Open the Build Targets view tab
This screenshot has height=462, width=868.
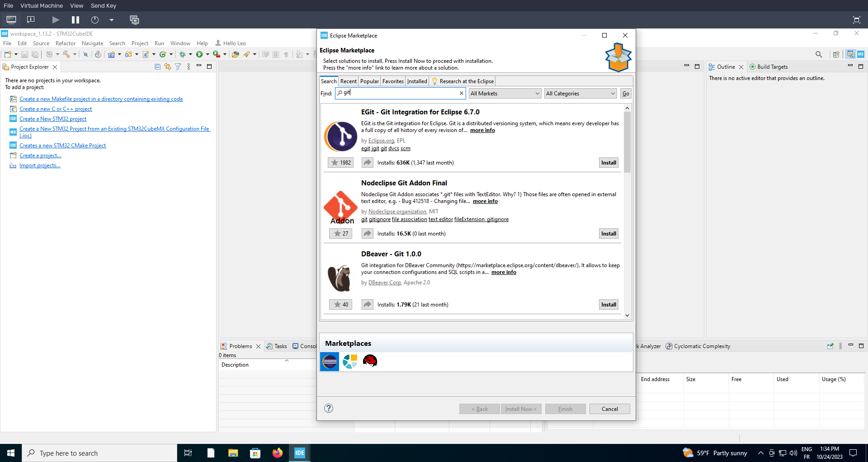coord(769,67)
